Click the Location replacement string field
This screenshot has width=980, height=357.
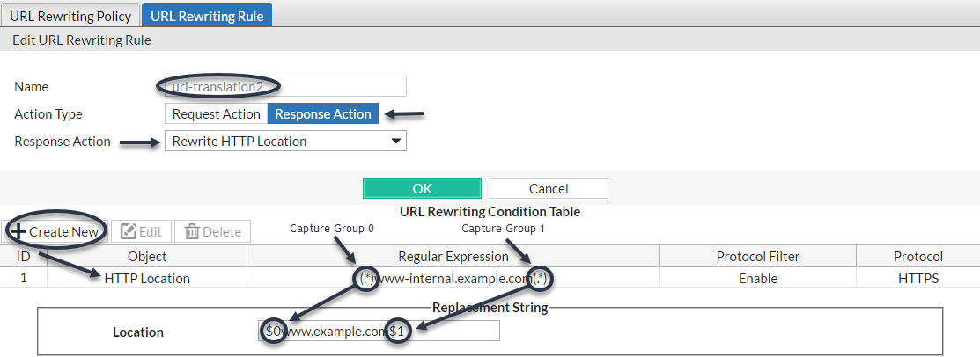(379, 331)
